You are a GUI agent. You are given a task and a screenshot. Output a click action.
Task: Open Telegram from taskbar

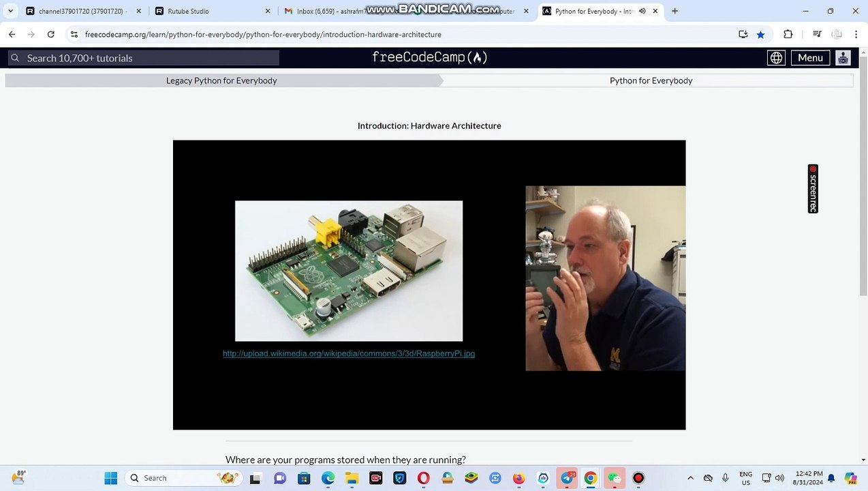coord(567,478)
